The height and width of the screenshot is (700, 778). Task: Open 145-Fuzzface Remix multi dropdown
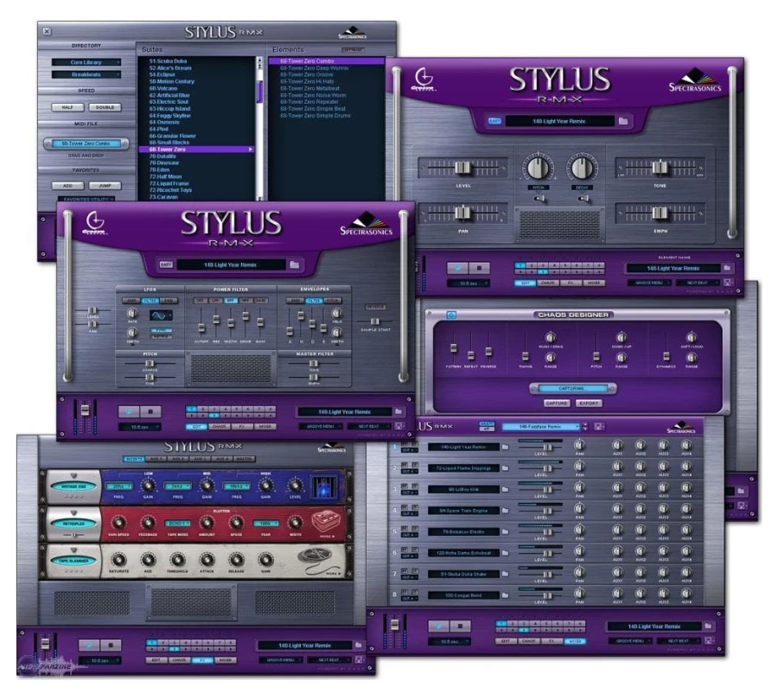point(540,427)
